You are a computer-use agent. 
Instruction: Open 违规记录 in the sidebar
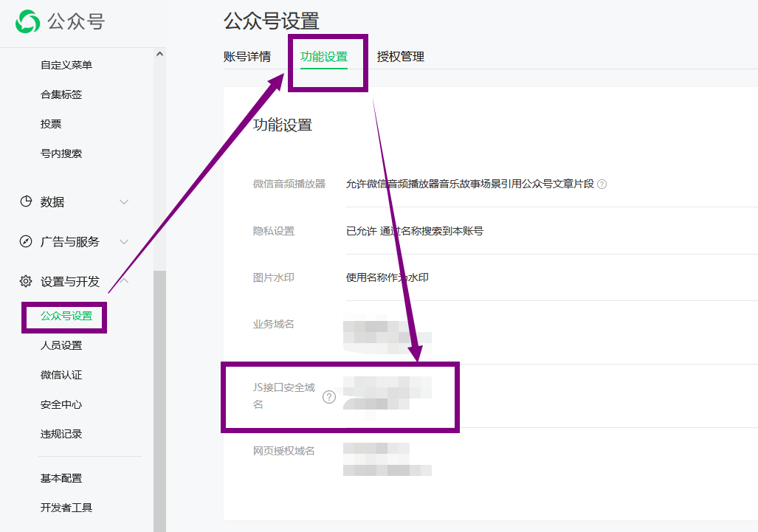61,433
